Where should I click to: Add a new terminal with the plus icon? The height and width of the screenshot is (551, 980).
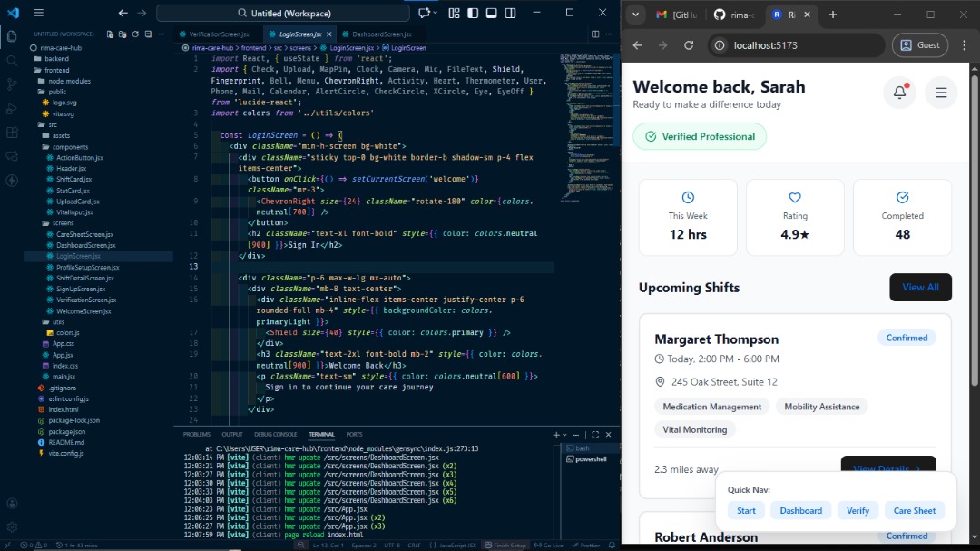tap(555, 435)
